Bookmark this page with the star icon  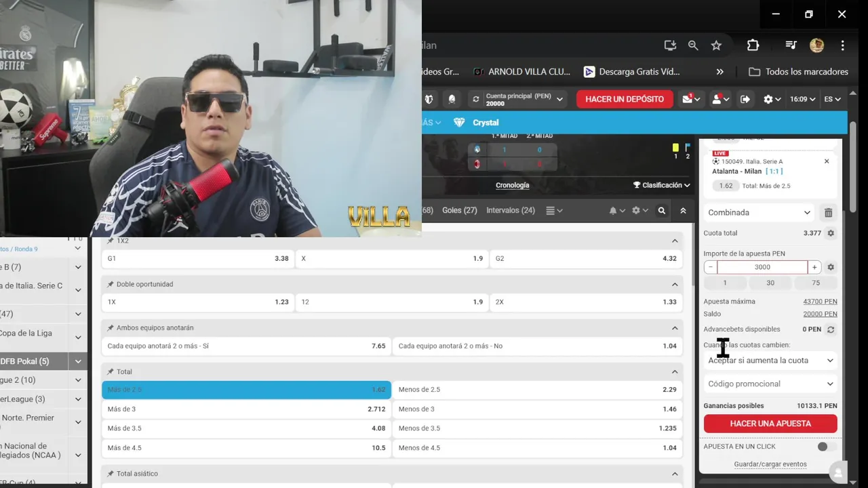(x=716, y=45)
